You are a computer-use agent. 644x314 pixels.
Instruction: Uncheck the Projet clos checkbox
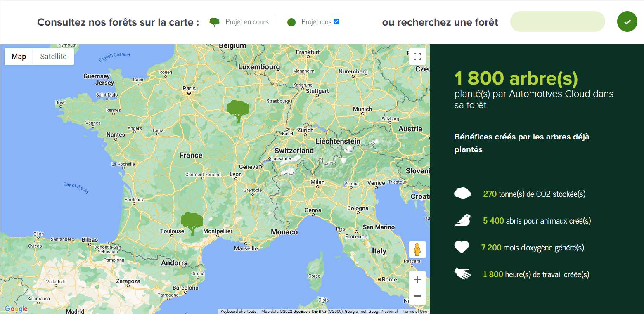click(336, 22)
